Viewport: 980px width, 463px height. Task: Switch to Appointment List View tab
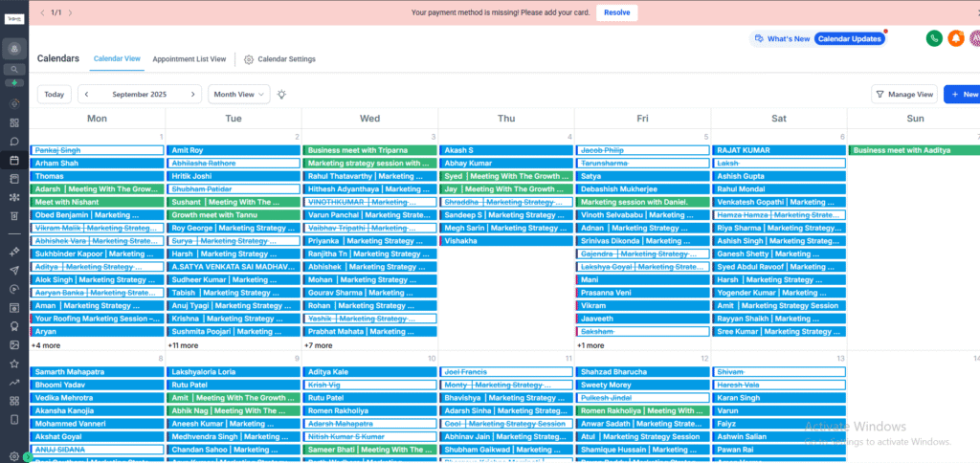189,59
